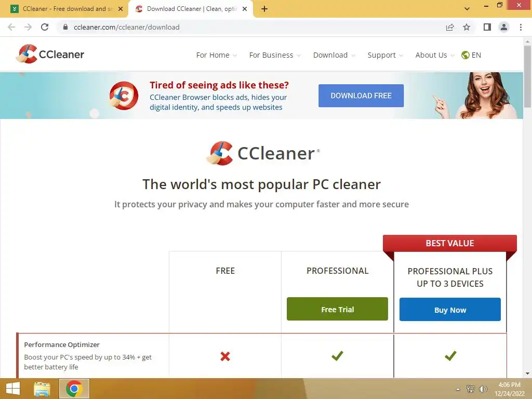Open the Chrome profile avatar
This screenshot has height=399, width=532.
504,27
